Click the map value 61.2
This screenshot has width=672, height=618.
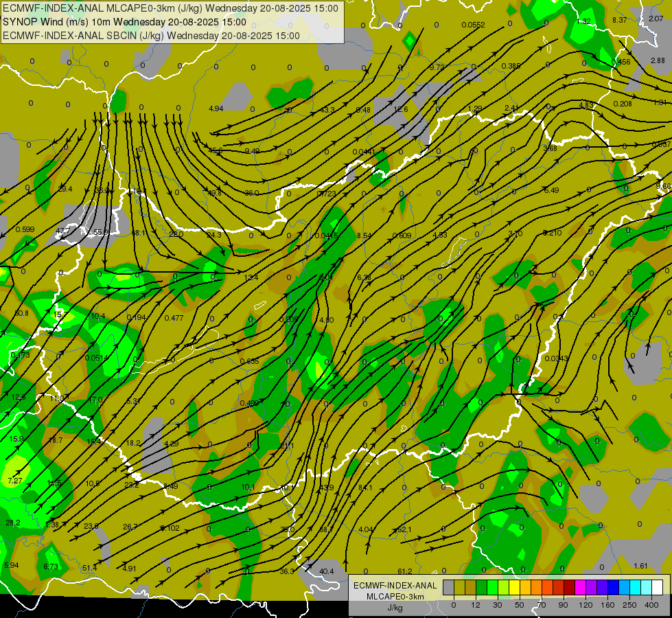[x=405, y=571]
